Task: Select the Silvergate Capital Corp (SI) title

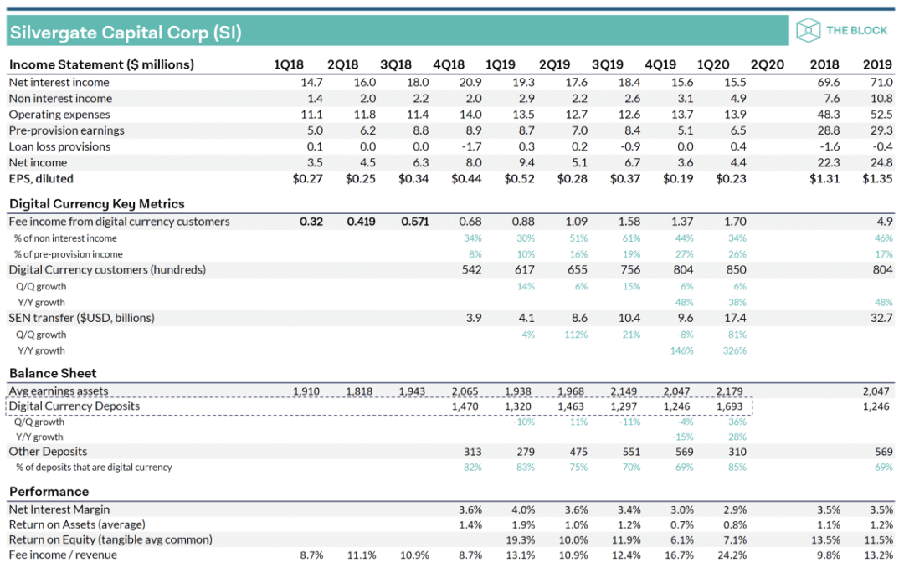Action: tap(126, 33)
